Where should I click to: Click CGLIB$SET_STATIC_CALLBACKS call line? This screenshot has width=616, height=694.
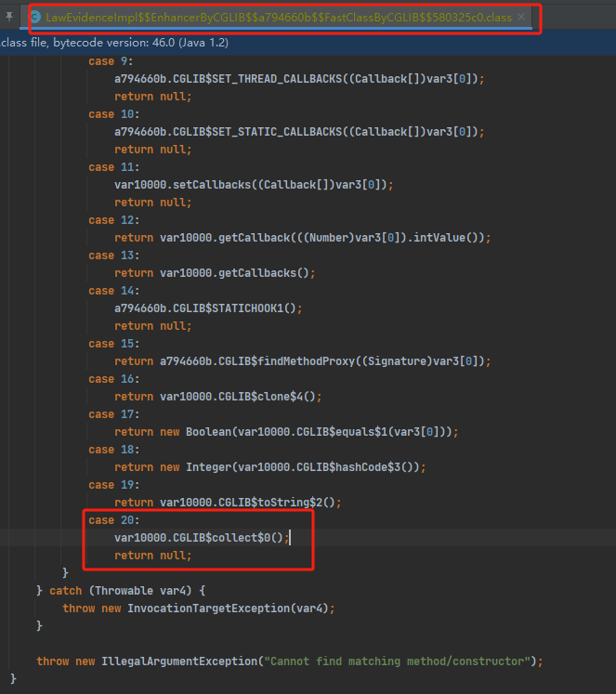pos(299,132)
